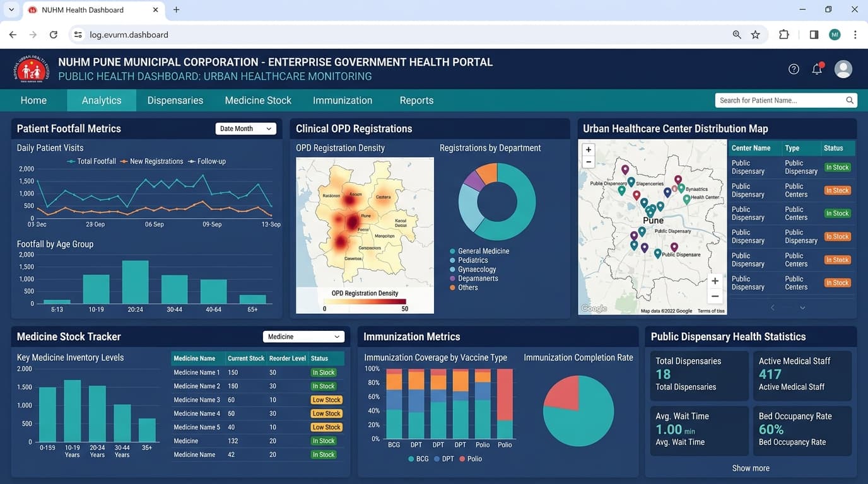
Task: Click the General Medicine color legend dot
Action: pos(452,251)
